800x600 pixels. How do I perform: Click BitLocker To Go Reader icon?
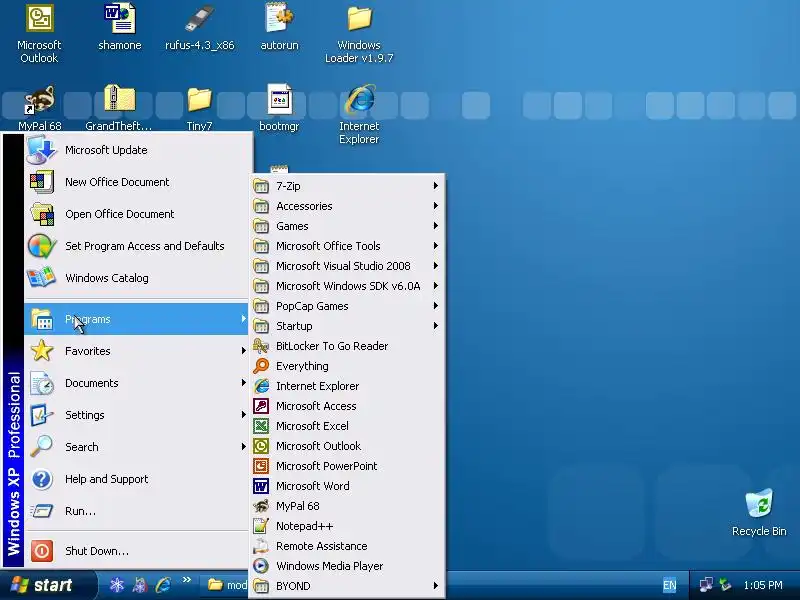pyautogui.click(x=261, y=346)
